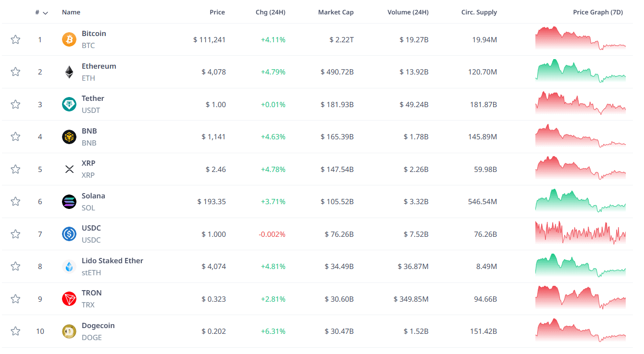Open Dogecoin's 7-day price graph
This screenshot has width=644, height=354.
pyautogui.click(x=581, y=330)
